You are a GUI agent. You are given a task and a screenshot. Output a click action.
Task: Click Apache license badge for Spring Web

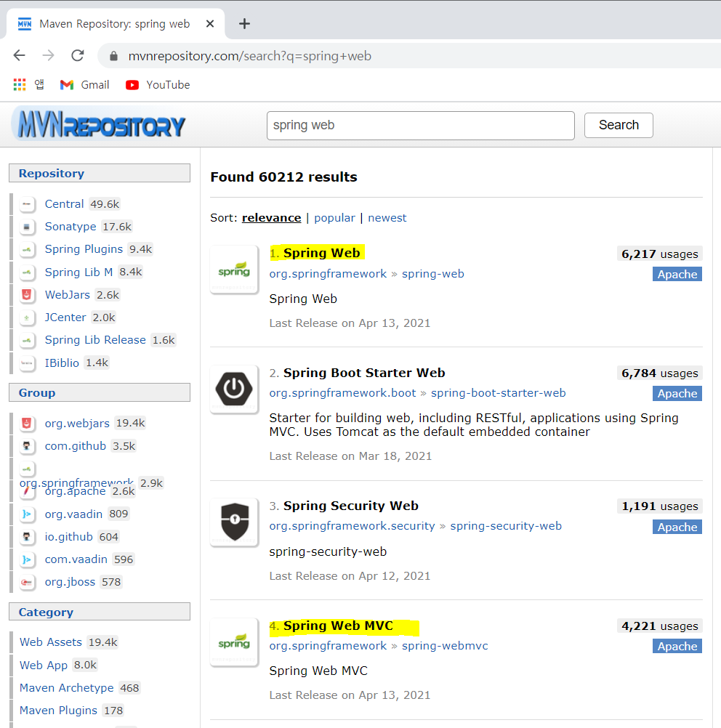click(677, 275)
